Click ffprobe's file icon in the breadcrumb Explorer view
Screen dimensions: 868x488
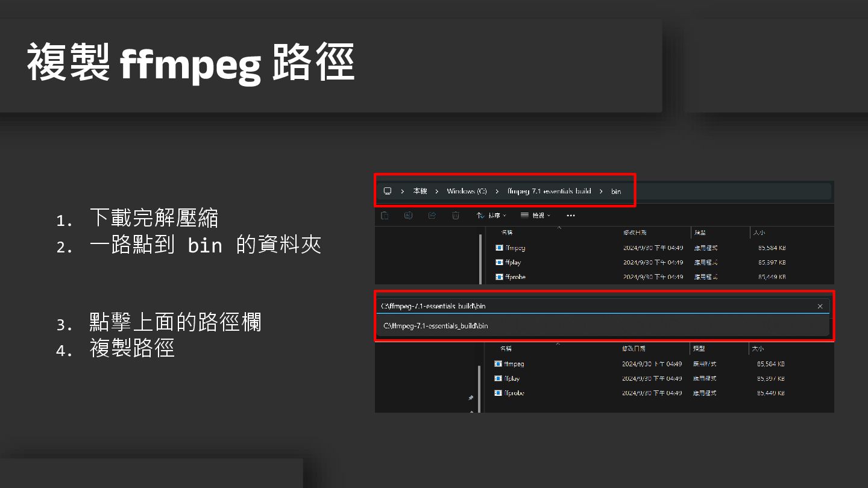point(499,277)
